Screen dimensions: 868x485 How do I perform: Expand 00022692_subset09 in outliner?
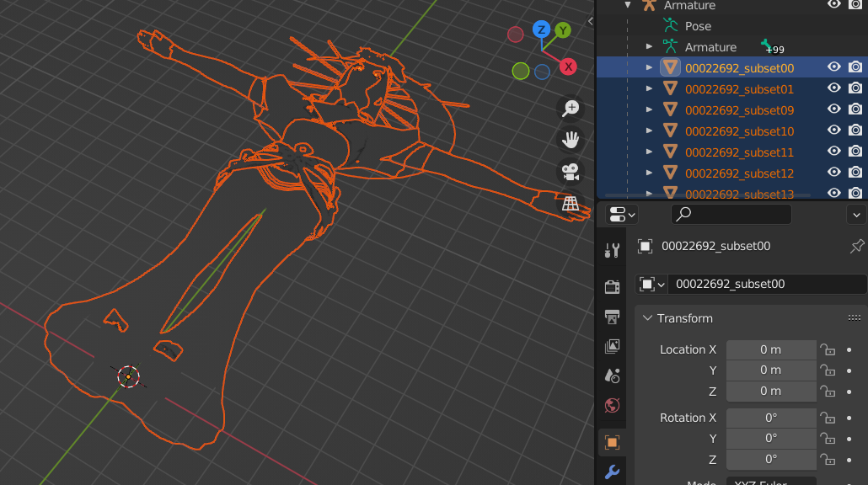pos(649,109)
